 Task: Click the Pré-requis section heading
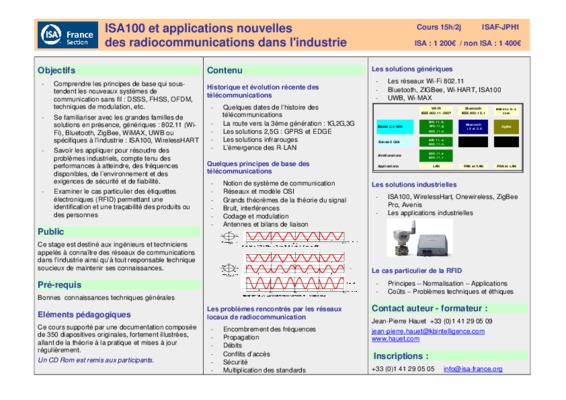(x=59, y=285)
